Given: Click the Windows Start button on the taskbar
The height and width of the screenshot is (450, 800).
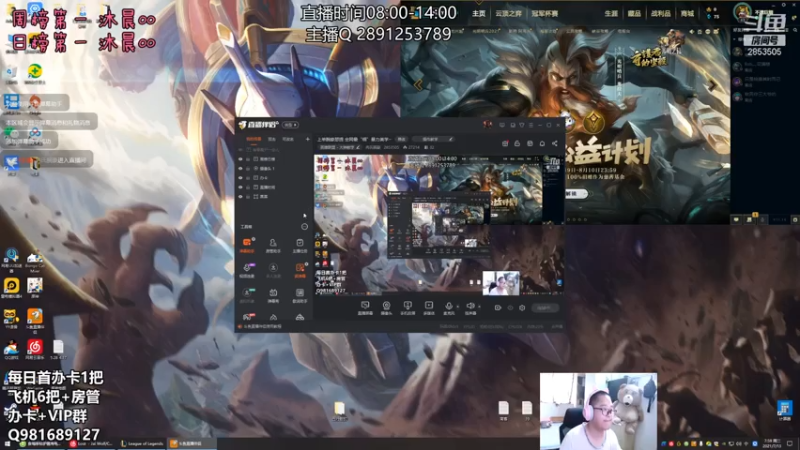Looking at the screenshot, I should (x=7, y=444).
